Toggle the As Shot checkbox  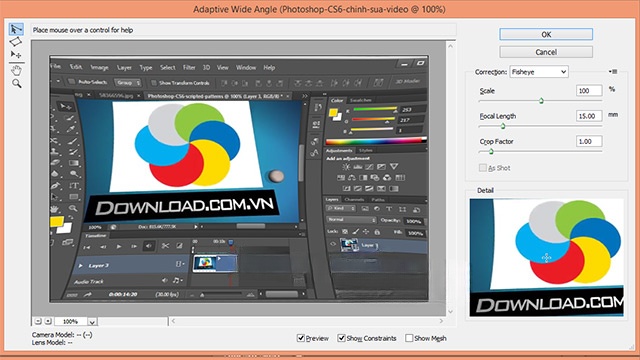pyautogui.click(x=483, y=168)
